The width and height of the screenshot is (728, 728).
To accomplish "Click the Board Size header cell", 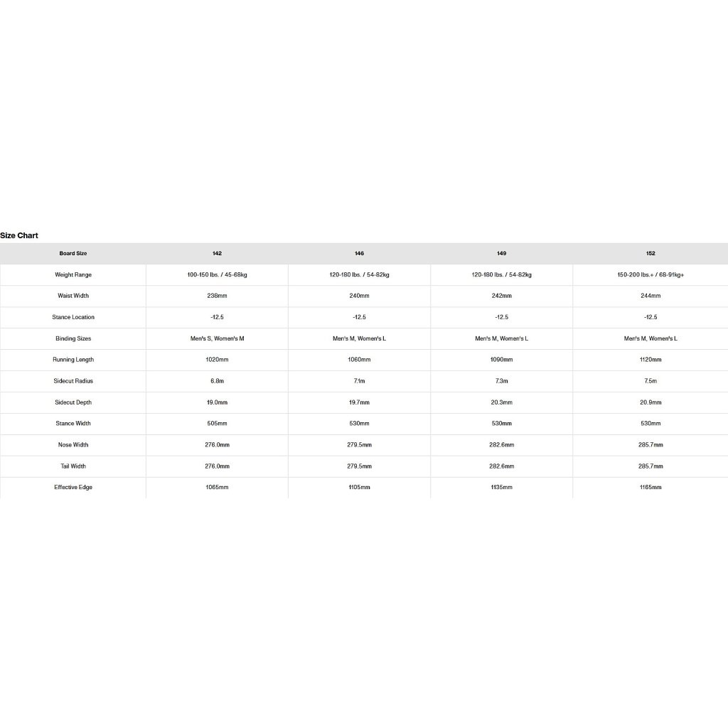I will (73, 254).
